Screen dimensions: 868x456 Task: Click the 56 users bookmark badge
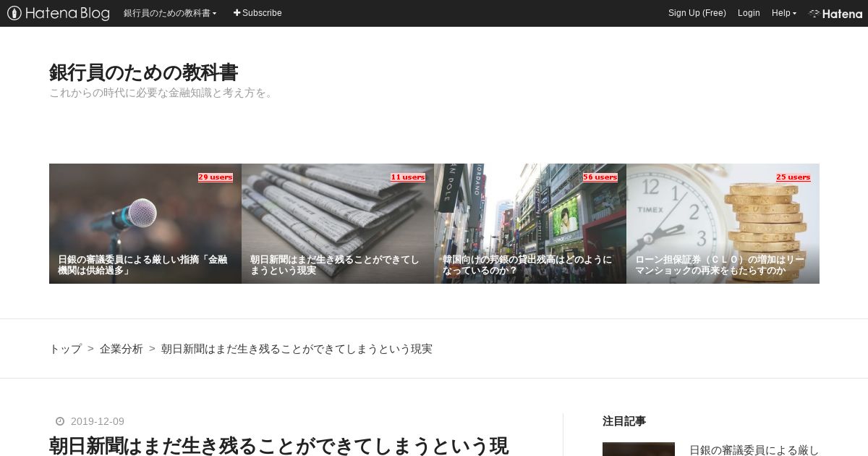(600, 177)
